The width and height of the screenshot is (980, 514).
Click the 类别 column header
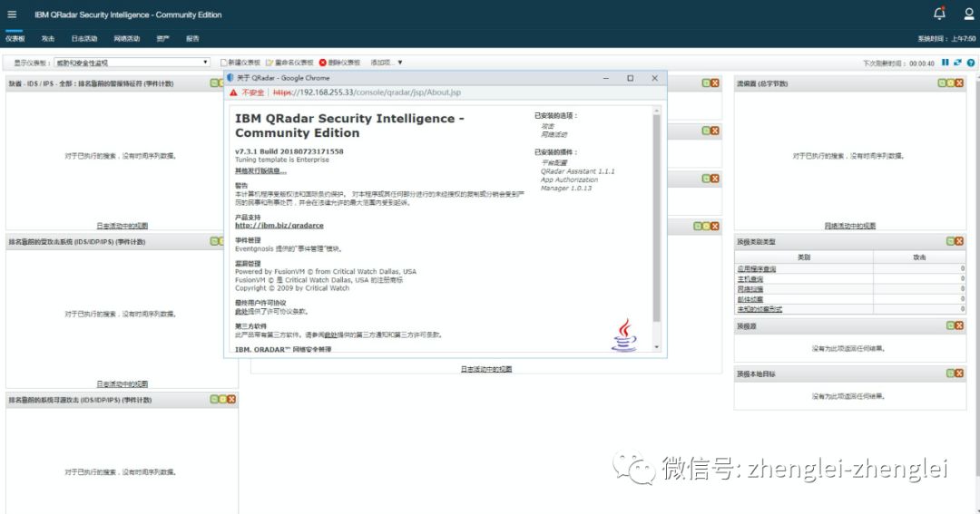(x=804, y=257)
